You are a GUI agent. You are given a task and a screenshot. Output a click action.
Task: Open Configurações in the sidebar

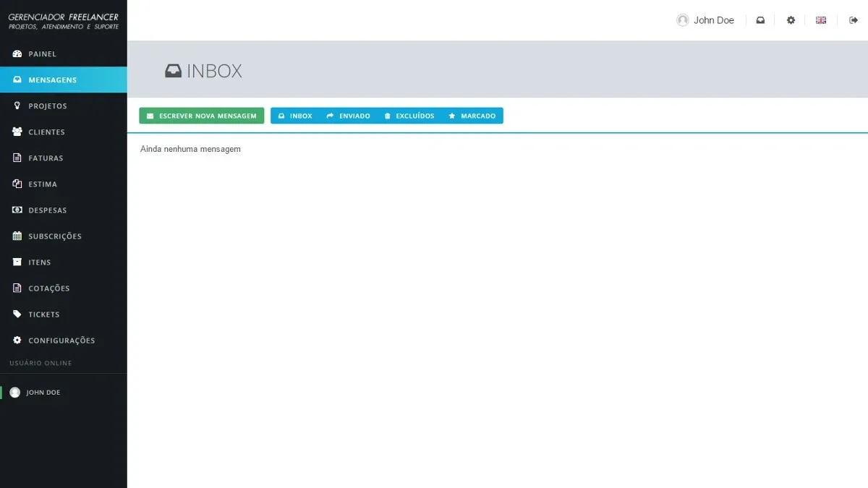(64, 341)
